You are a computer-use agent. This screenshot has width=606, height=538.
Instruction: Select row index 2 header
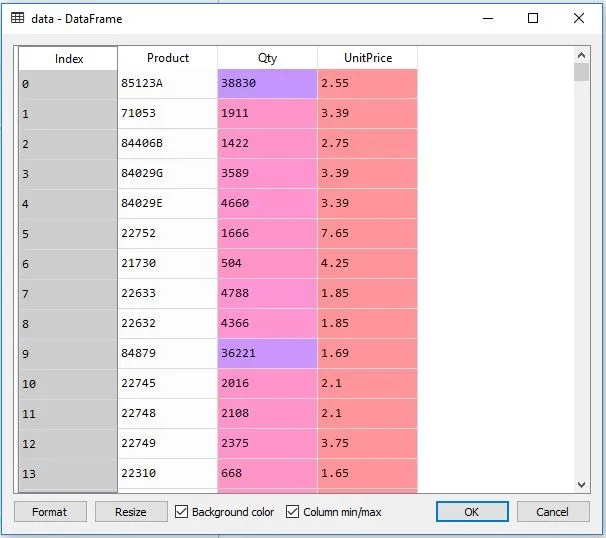[x=68, y=144]
